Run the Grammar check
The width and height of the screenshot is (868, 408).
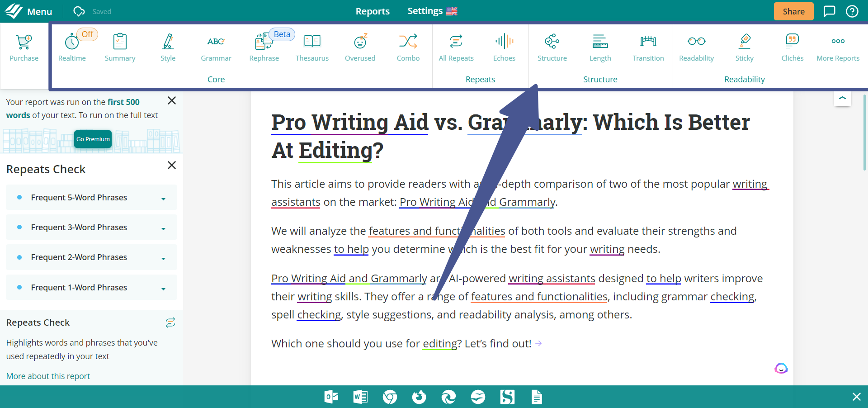pos(216,47)
